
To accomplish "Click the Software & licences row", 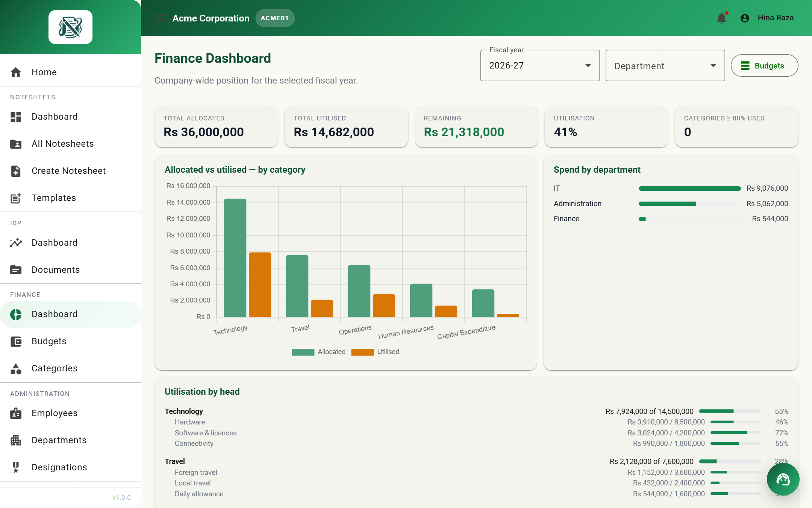I will pos(476,433).
